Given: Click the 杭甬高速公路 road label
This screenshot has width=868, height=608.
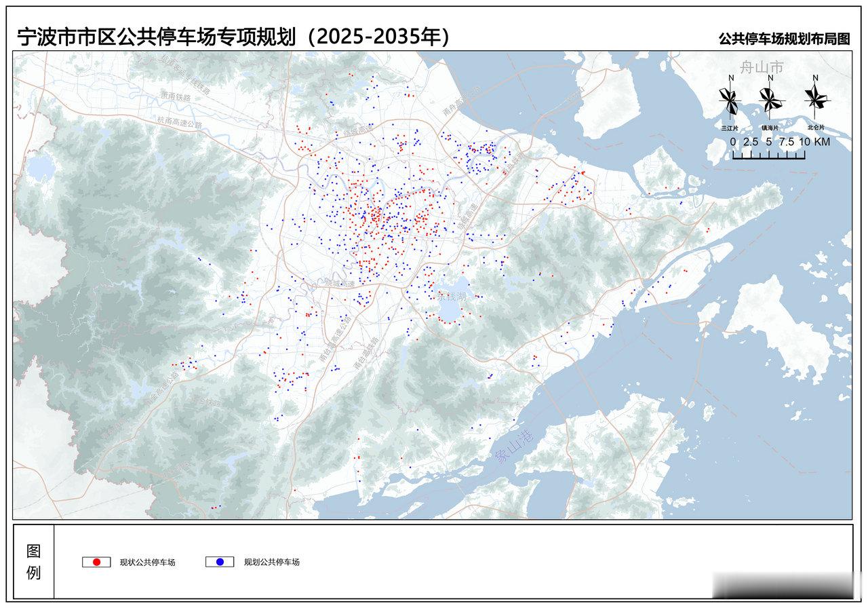Looking at the screenshot, I should click(x=180, y=121).
